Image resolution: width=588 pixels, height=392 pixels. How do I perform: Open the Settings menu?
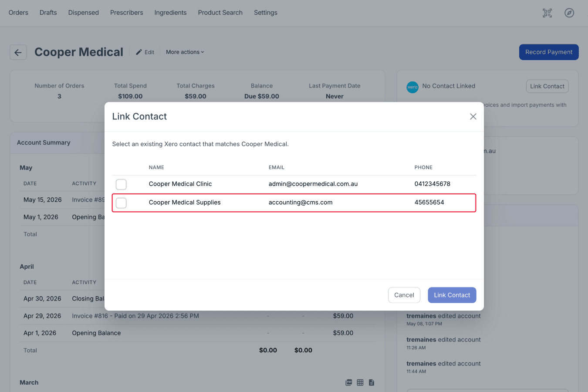point(266,13)
